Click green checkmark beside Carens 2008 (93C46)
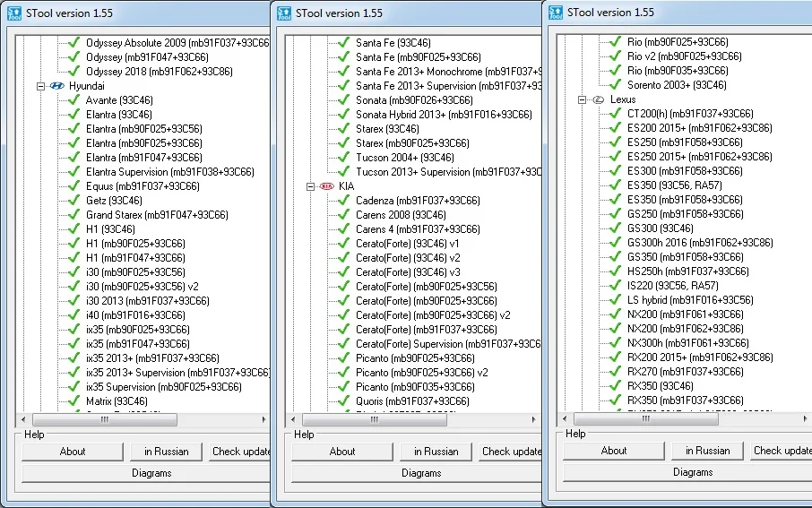 [344, 214]
